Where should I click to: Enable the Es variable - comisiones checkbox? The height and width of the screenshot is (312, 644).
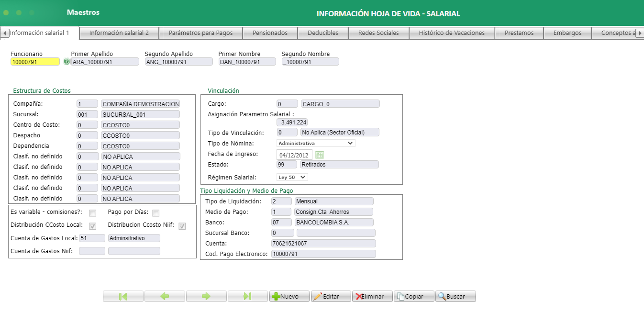click(x=92, y=212)
